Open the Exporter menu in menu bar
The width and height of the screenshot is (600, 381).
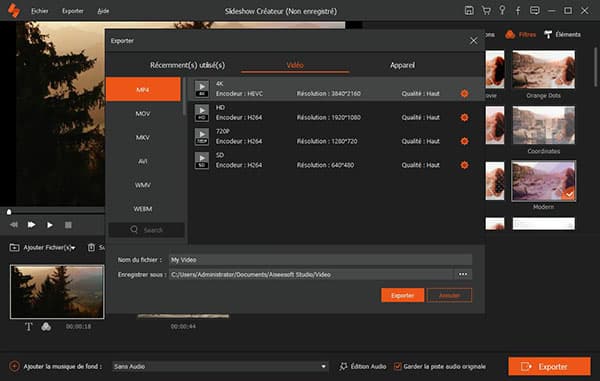(73, 11)
